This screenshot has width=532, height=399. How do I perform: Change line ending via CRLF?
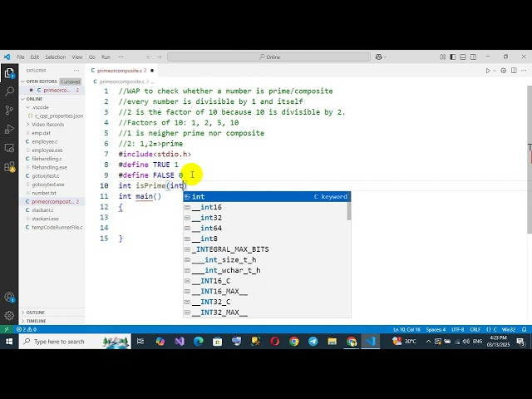coord(475,329)
